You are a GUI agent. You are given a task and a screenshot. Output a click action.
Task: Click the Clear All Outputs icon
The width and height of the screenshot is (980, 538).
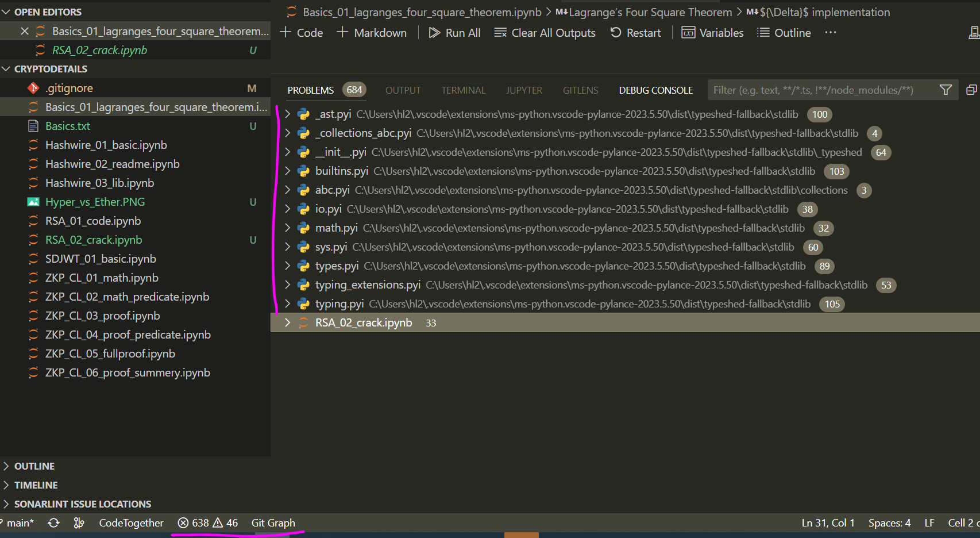pos(500,33)
